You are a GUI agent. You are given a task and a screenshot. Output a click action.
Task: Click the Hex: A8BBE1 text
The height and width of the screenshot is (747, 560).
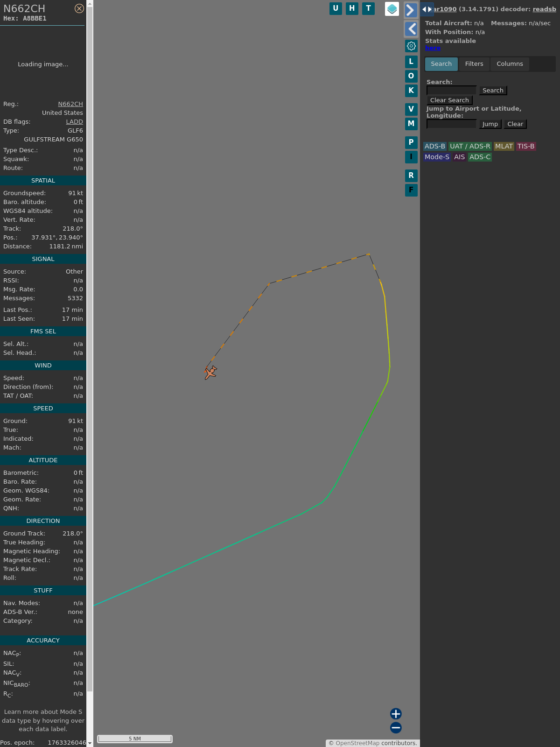tap(25, 19)
